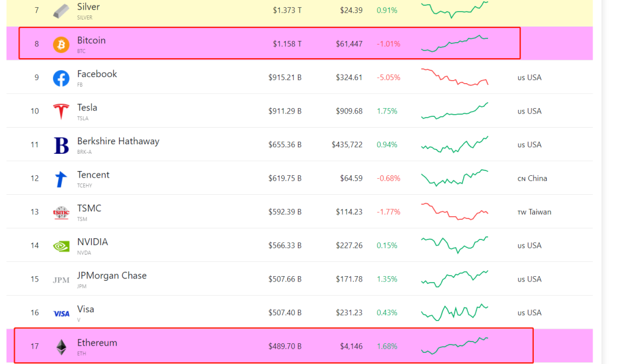Click the Tencent logo icon
Viewport: 642px width, 364px height.
[x=61, y=179]
